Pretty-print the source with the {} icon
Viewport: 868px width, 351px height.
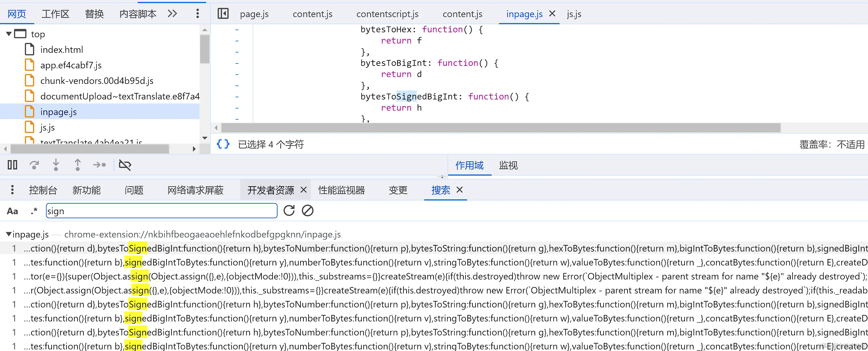[x=223, y=144]
